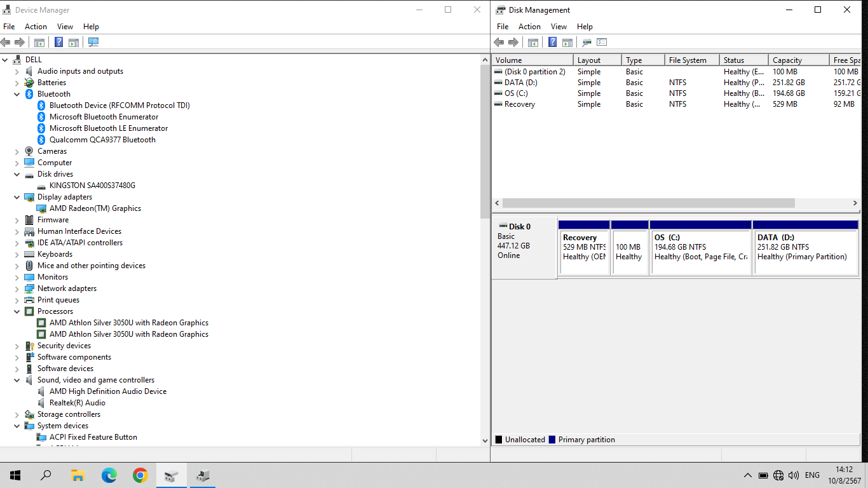Collapse the Bluetooth tree node

17,94
